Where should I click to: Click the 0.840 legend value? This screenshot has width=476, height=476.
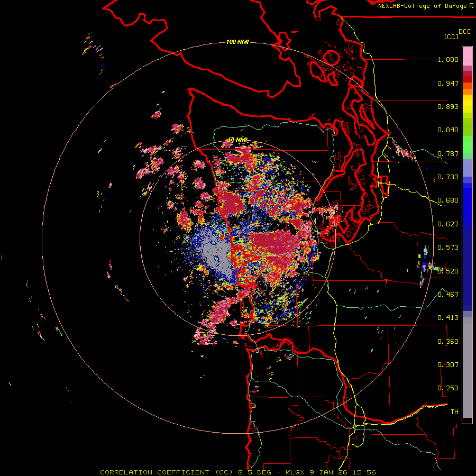pyautogui.click(x=448, y=130)
